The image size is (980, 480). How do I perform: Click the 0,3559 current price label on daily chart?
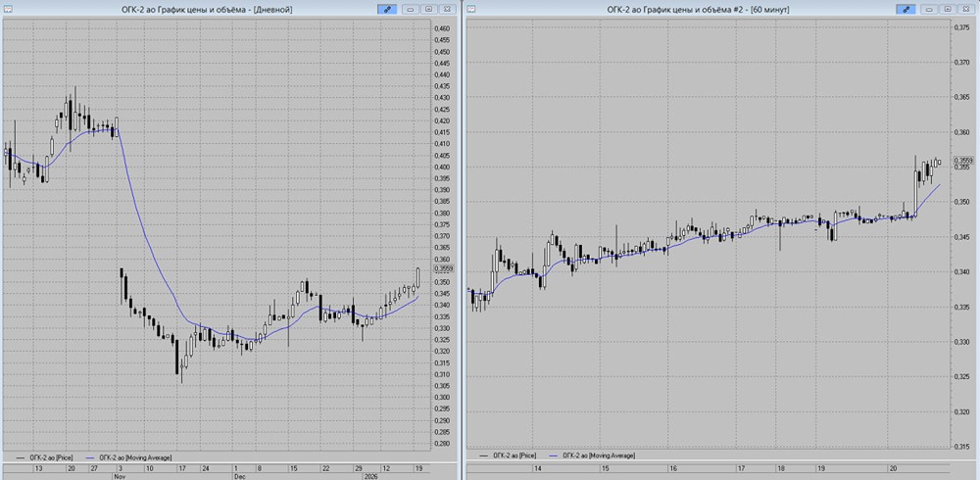point(443,268)
